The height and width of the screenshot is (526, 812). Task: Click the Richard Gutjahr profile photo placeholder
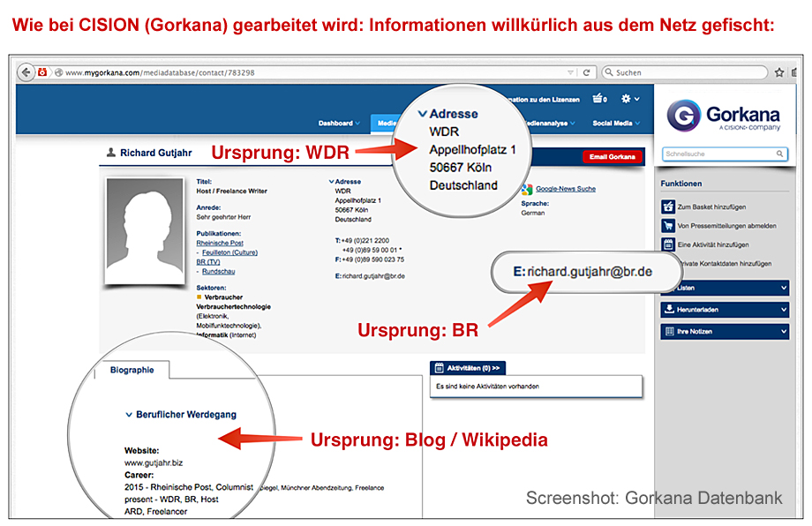pos(145,231)
